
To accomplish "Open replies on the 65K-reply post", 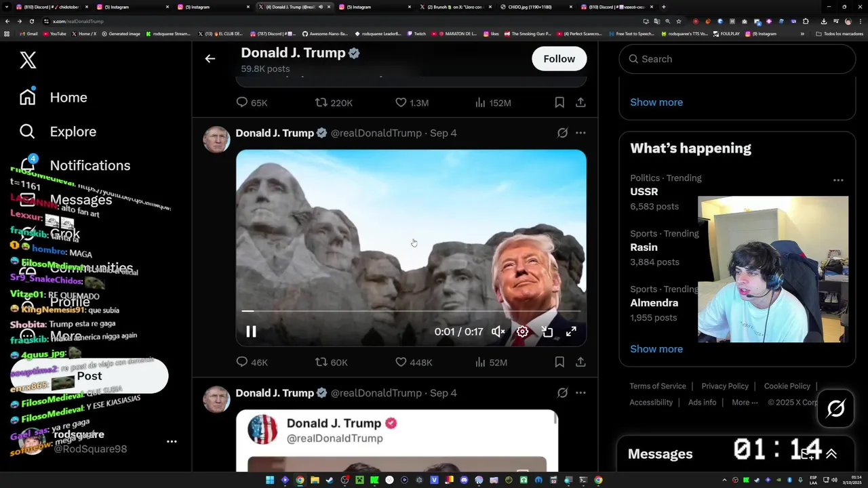I will click(252, 103).
